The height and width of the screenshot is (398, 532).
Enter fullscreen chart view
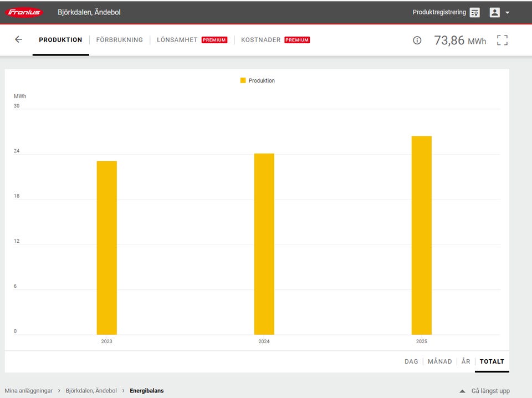502,40
